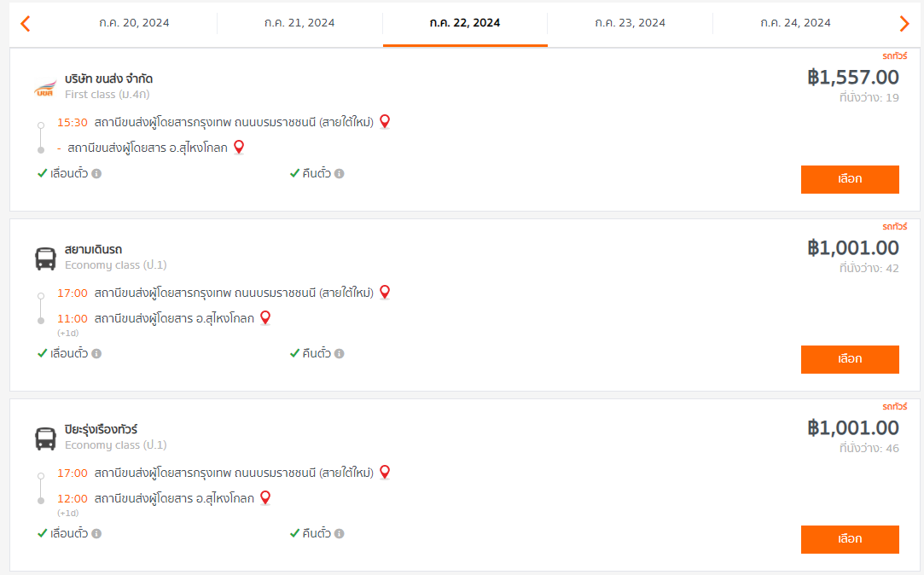Screen dimensions: 924x575
Task: Open map pin for 11:00 arrival station
Action: 265,318
